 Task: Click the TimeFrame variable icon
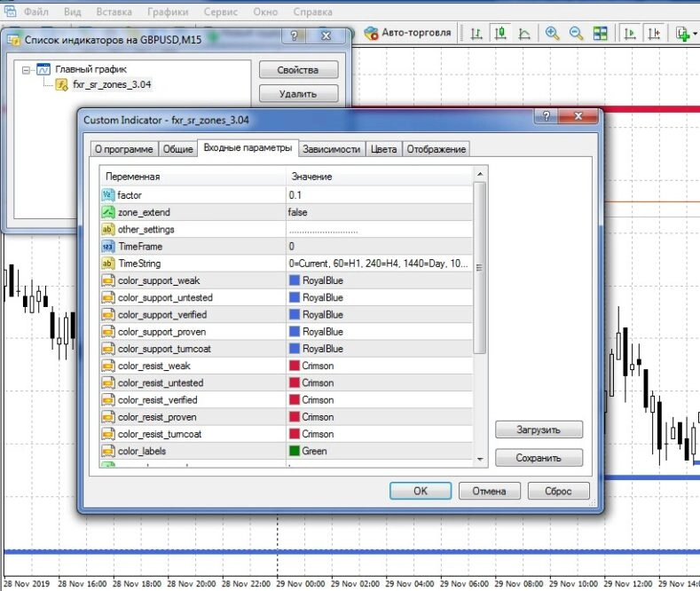(x=107, y=247)
